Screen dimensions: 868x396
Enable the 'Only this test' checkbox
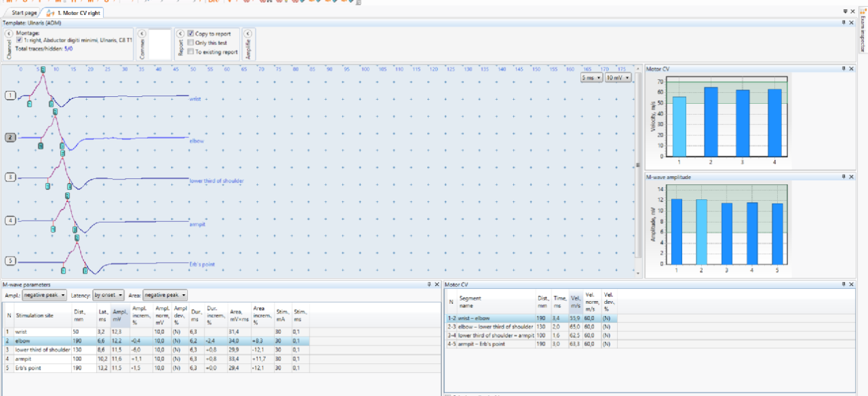(x=191, y=42)
